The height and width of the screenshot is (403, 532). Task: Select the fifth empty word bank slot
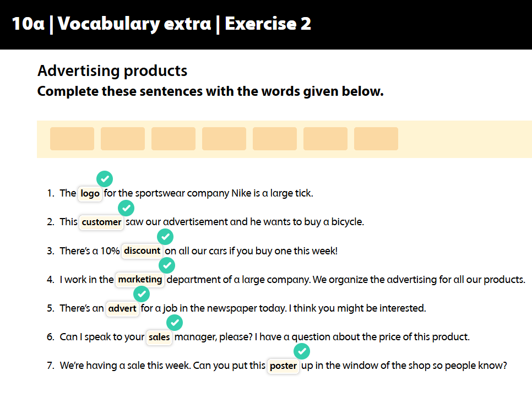[275, 139]
